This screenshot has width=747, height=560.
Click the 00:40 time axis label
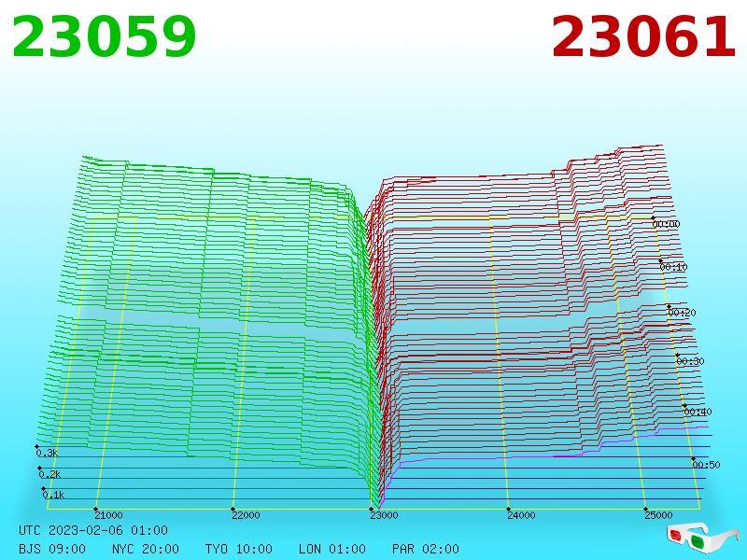698,412
